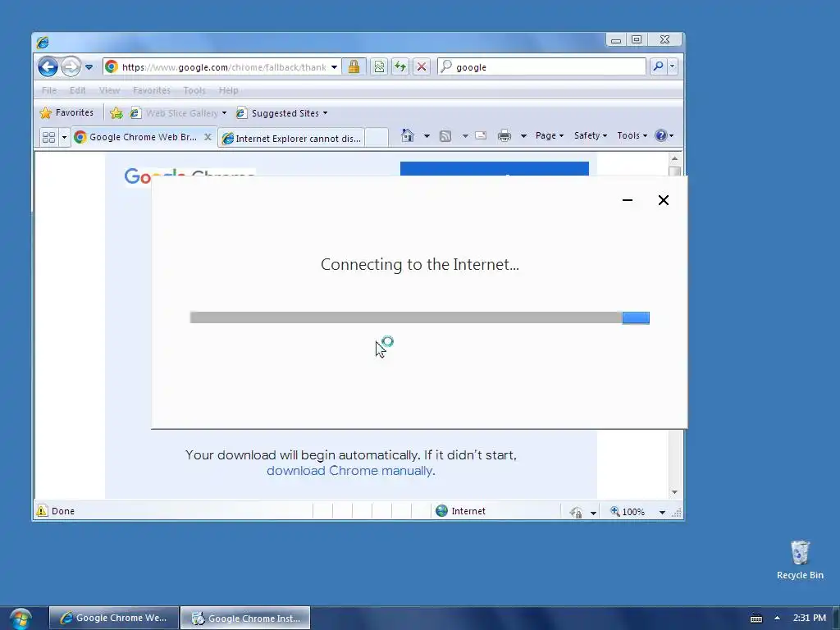Screen dimensions: 840x630
Task: Open the View menu
Action: (x=109, y=90)
